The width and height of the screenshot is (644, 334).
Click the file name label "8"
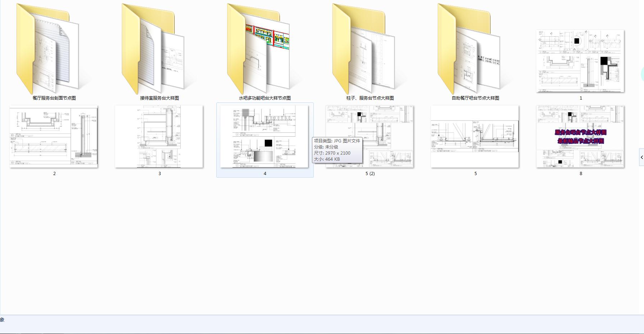tap(581, 173)
